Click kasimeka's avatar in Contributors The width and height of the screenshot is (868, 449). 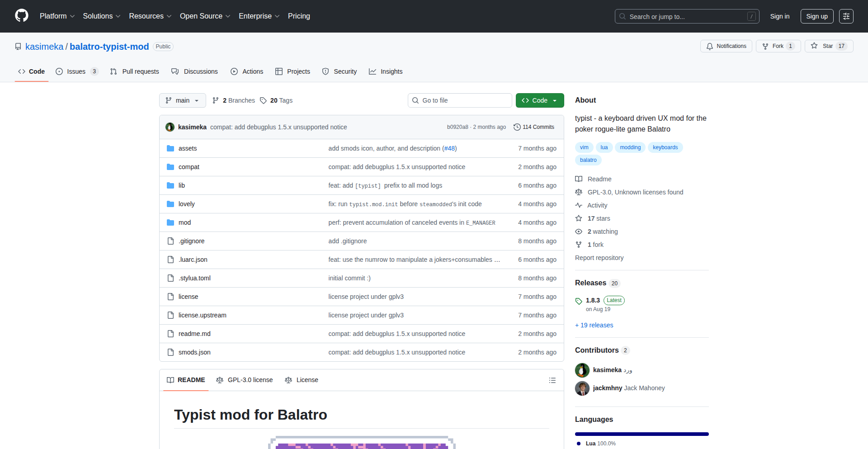[x=582, y=370]
